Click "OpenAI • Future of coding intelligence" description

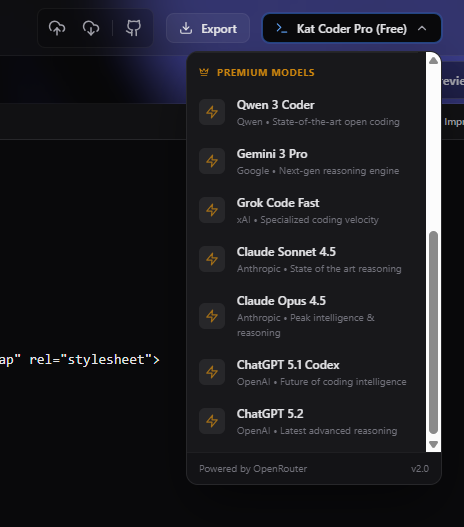[322, 382]
